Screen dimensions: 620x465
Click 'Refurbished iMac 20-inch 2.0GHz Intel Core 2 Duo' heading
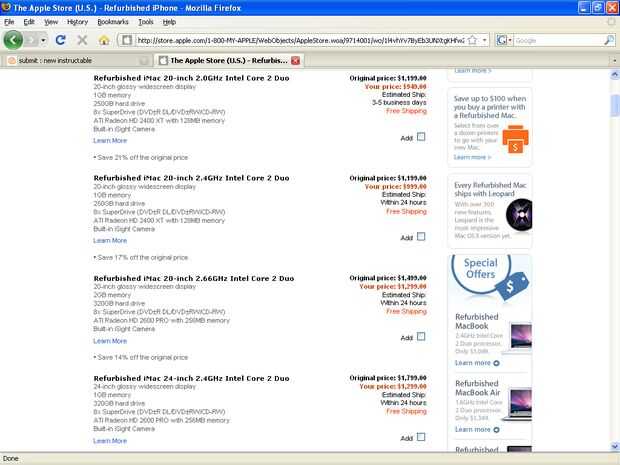(191, 78)
